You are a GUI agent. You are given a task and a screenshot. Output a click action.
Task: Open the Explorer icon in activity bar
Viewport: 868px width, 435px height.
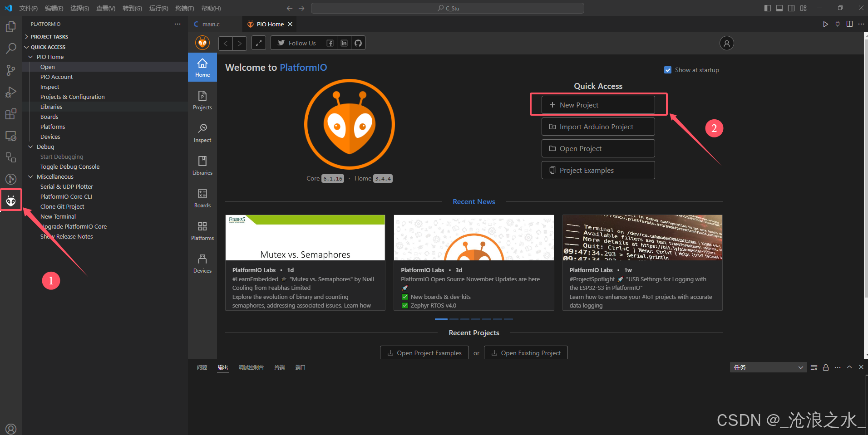[x=11, y=27]
